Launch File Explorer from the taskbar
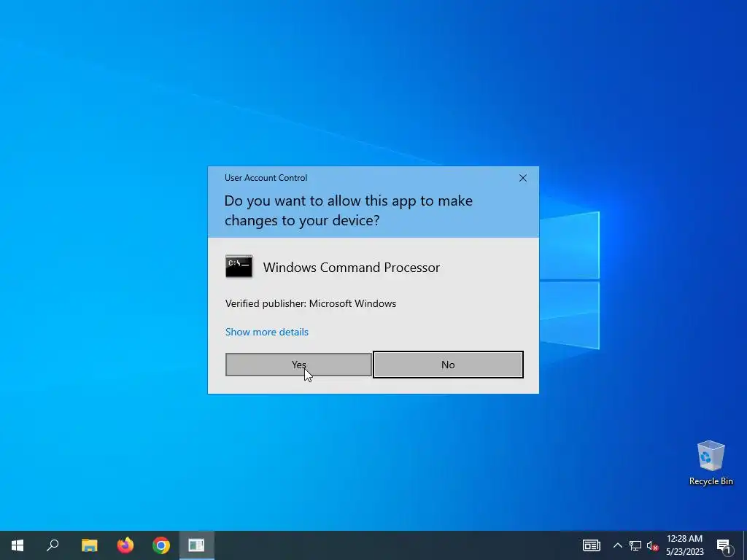This screenshot has width=747, height=560. tap(89, 545)
